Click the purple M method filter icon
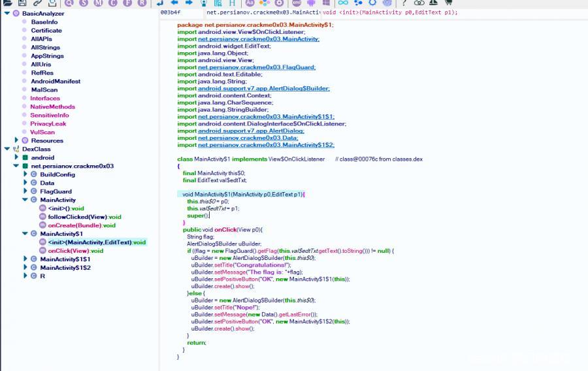 98,3
